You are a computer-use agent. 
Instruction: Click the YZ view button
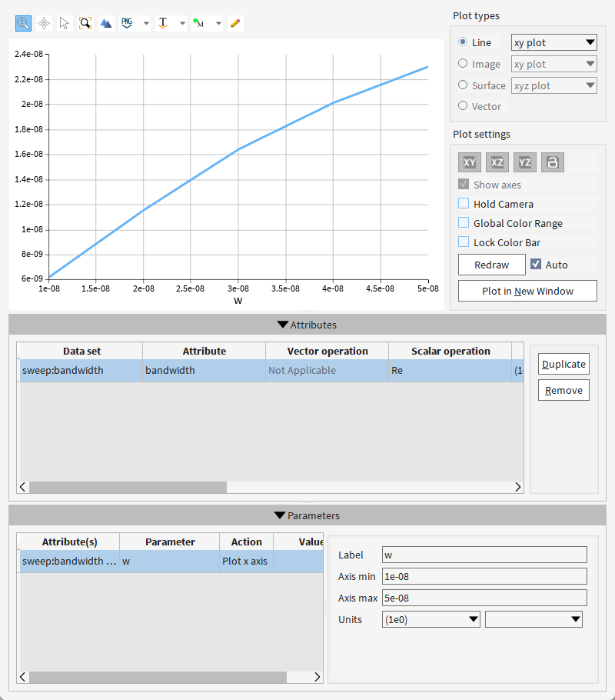click(525, 162)
